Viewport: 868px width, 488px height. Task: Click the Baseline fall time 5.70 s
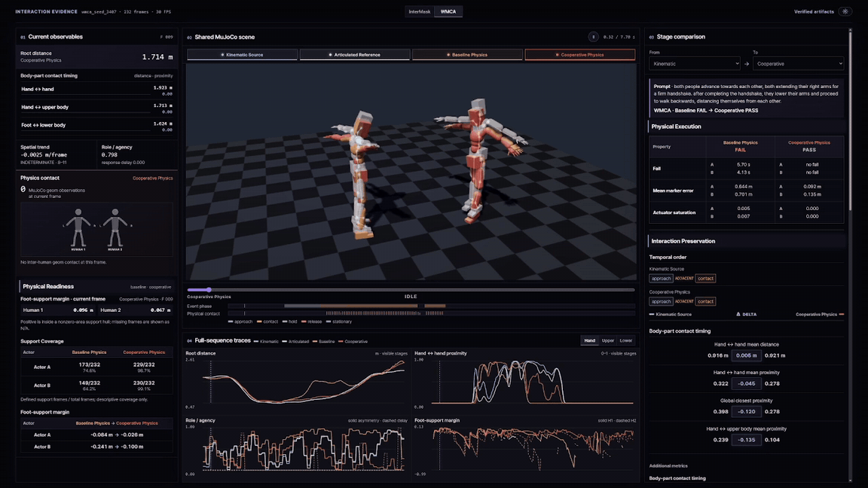click(744, 165)
